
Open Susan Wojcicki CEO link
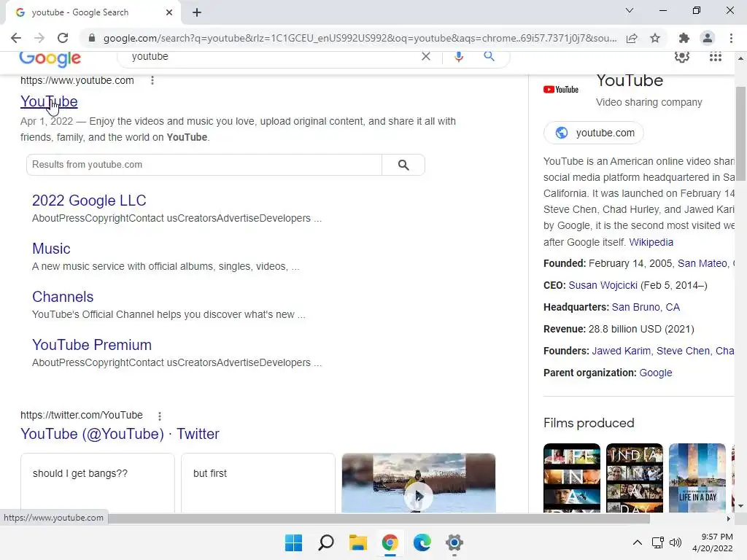coord(603,285)
